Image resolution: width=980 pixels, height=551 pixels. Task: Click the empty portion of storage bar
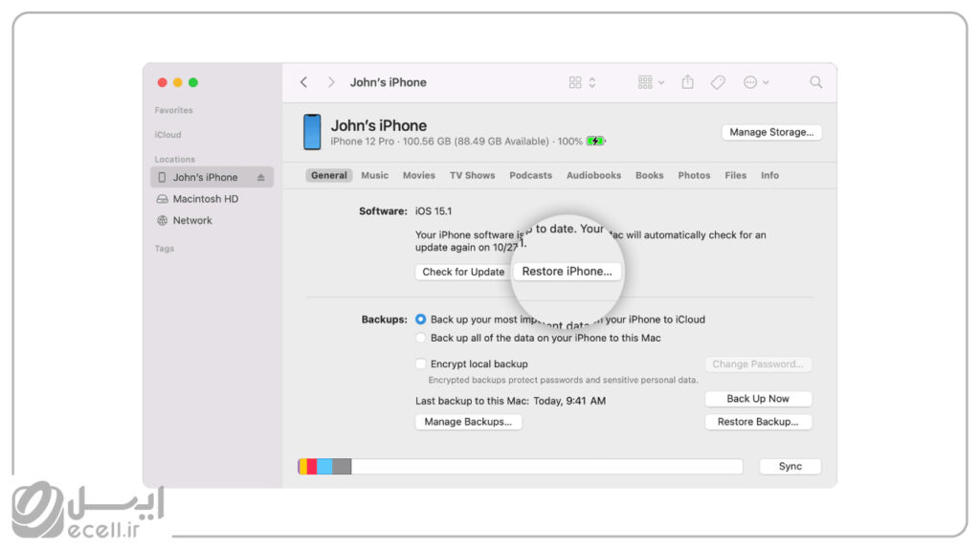click(546, 466)
